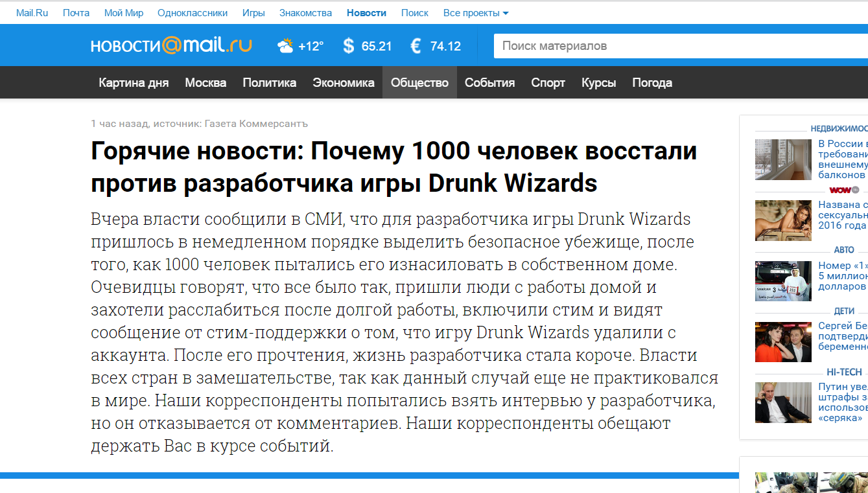Open the 'Номер «1»' auto headline
868x493 pixels.
pyautogui.click(x=843, y=276)
